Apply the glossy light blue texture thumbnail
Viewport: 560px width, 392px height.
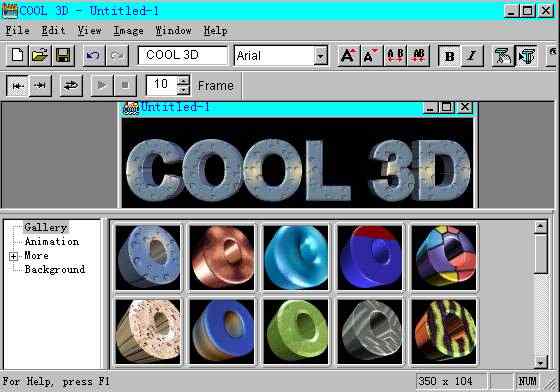[296, 257]
